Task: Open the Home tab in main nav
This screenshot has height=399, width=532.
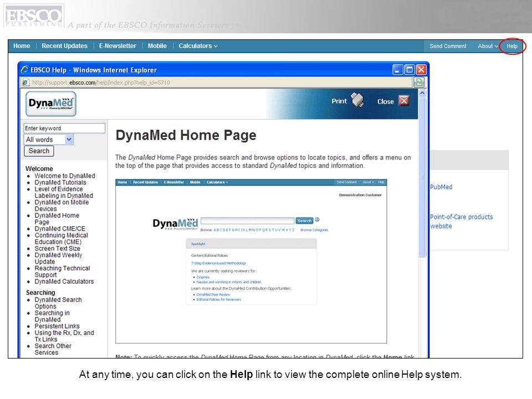Action: click(22, 46)
